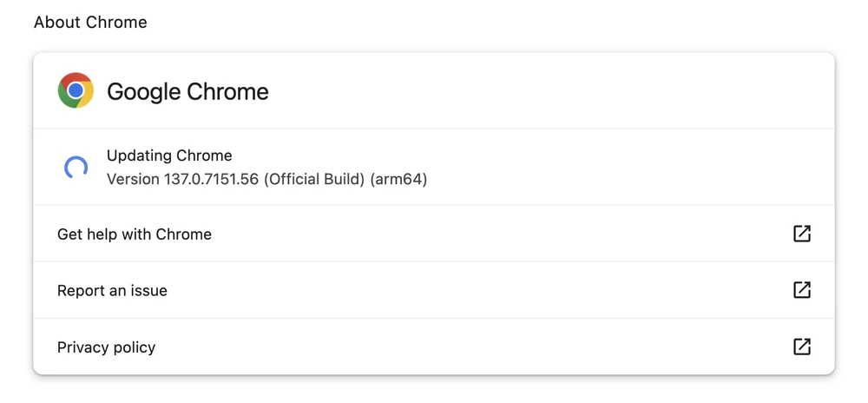This screenshot has height=403, width=868.
Task: Click the blue update progress spinner
Action: tap(76, 168)
